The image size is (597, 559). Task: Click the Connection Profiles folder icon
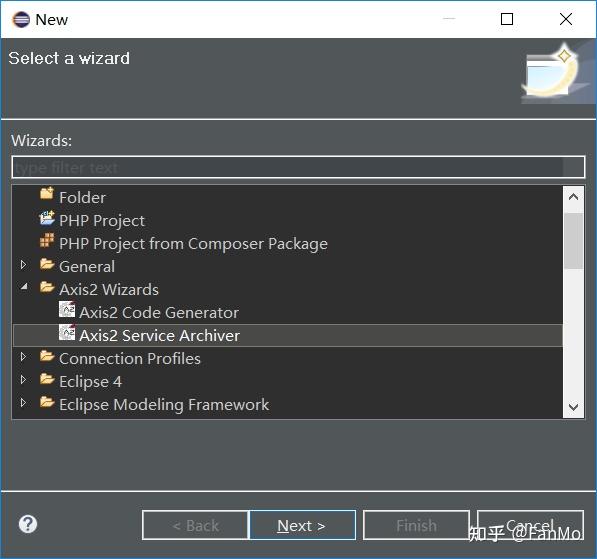click(x=47, y=356)
